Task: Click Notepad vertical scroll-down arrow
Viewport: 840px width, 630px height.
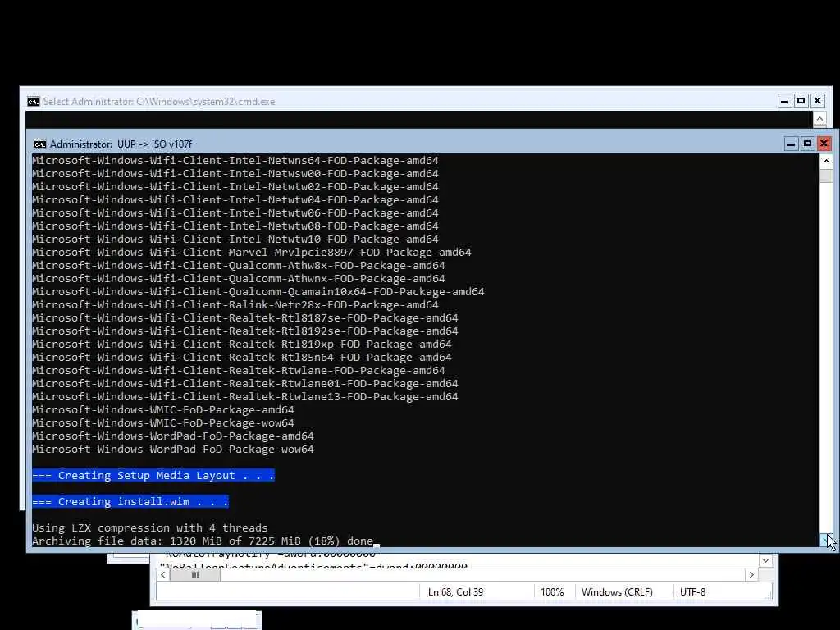Action: click(766, 560)
